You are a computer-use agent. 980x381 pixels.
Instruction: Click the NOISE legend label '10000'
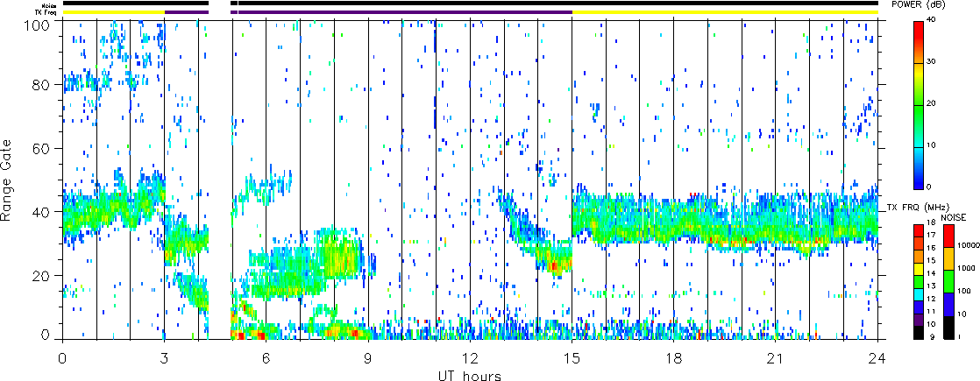point(968,245)
